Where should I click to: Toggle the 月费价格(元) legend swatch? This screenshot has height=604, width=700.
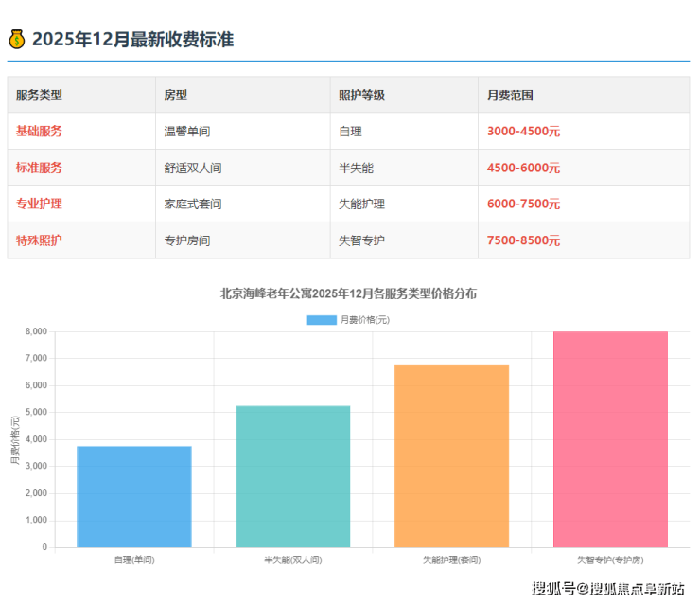[322, 320]
